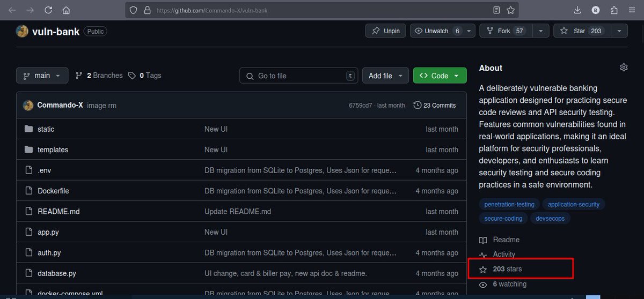
Task: Click the padlock site info icon
Action: [x=147, y=10]
